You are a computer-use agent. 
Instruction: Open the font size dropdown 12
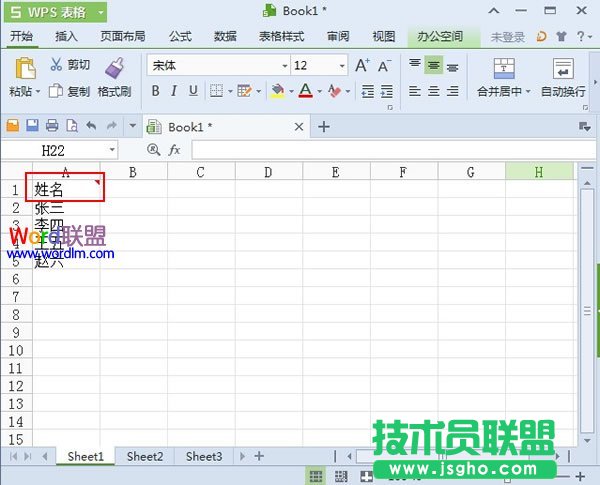point(342,66)
